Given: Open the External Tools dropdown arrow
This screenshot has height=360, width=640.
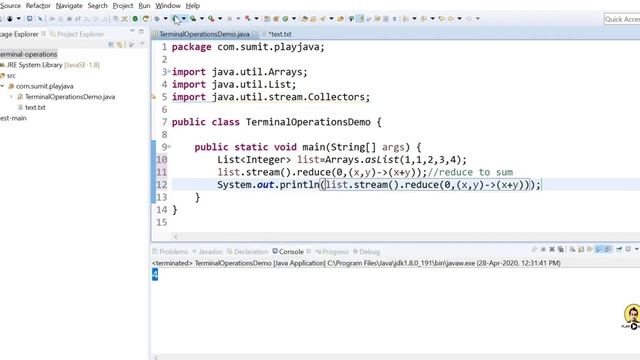Looking at the screenshot, I should click(x=220, y=19).
